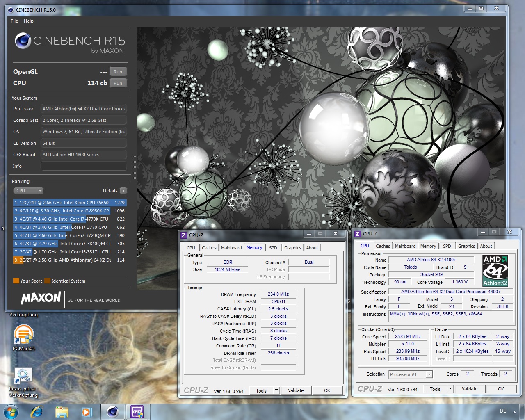Select ranking row Intel Core i7-3720QM
The height and width of the screenshot is (420, 525).
click(x=70, y=235)
